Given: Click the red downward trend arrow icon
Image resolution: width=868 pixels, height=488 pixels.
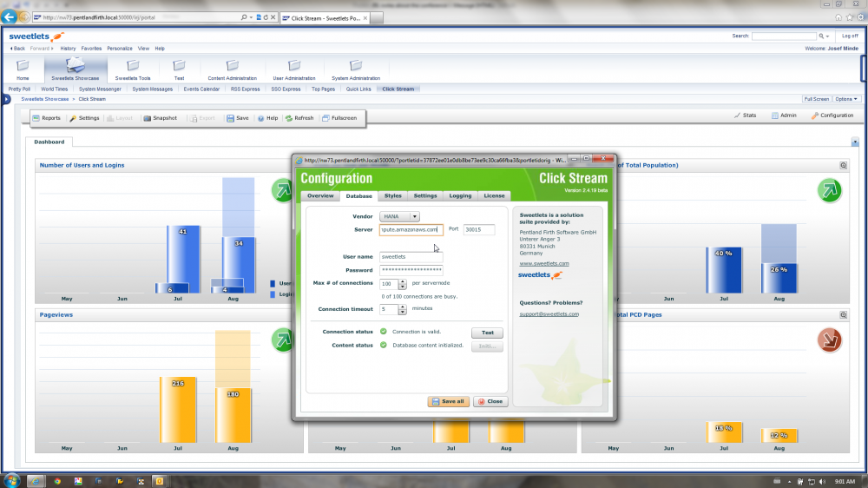Looking at the screenshot, I should coord(829,340).
